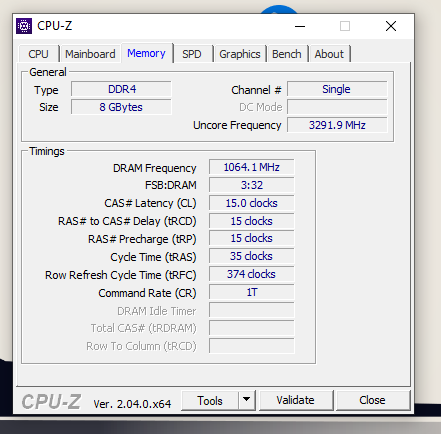Select the Memory tab

[146, 53]
